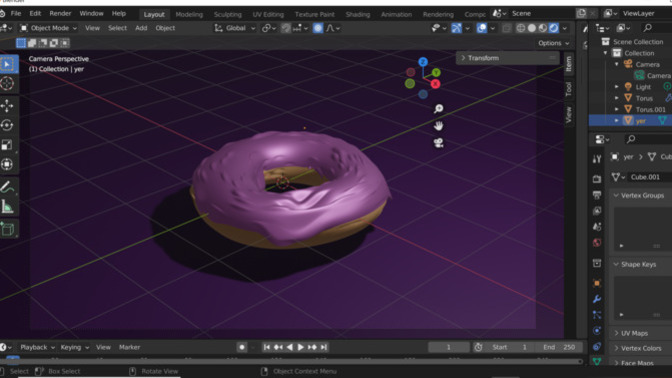
Task: Toggle viewport overlays button
Action: 482,28
